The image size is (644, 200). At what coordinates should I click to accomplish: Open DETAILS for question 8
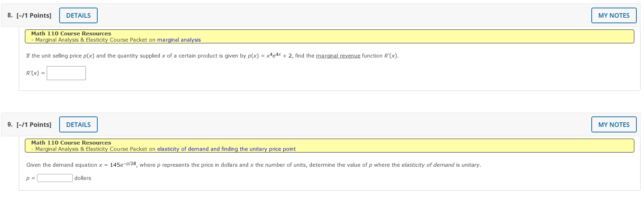[x=78, y=15]
